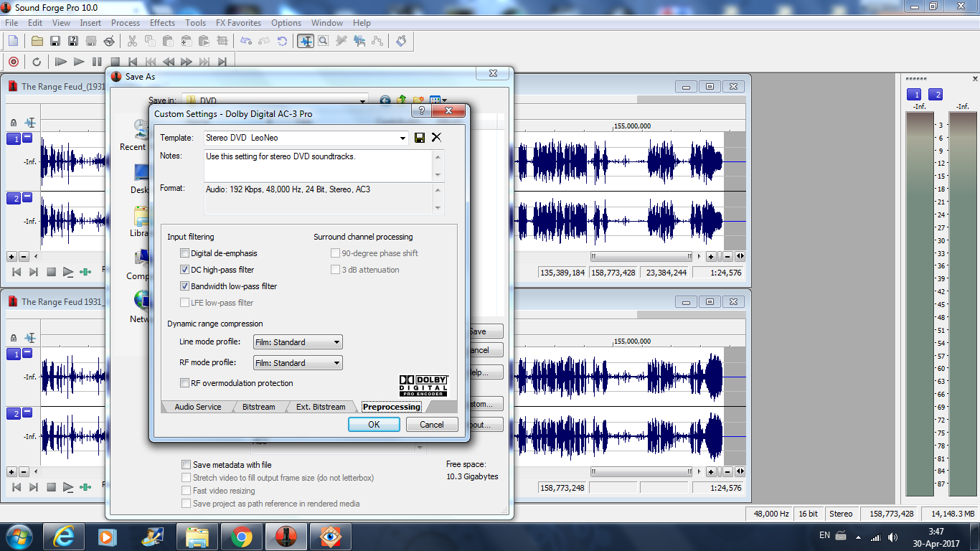Screen dimensions: 980x551
Task: Open the Process menu
Action: tap(126, 23)
